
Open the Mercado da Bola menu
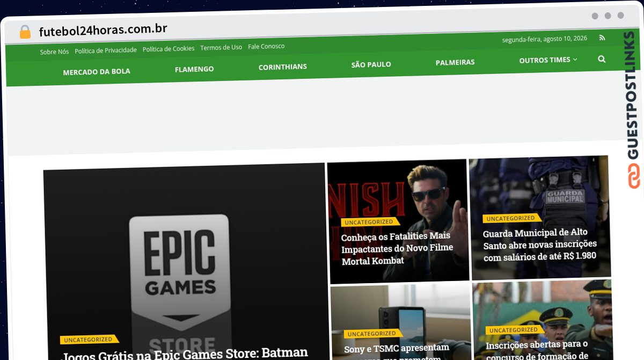click(97, 71)
